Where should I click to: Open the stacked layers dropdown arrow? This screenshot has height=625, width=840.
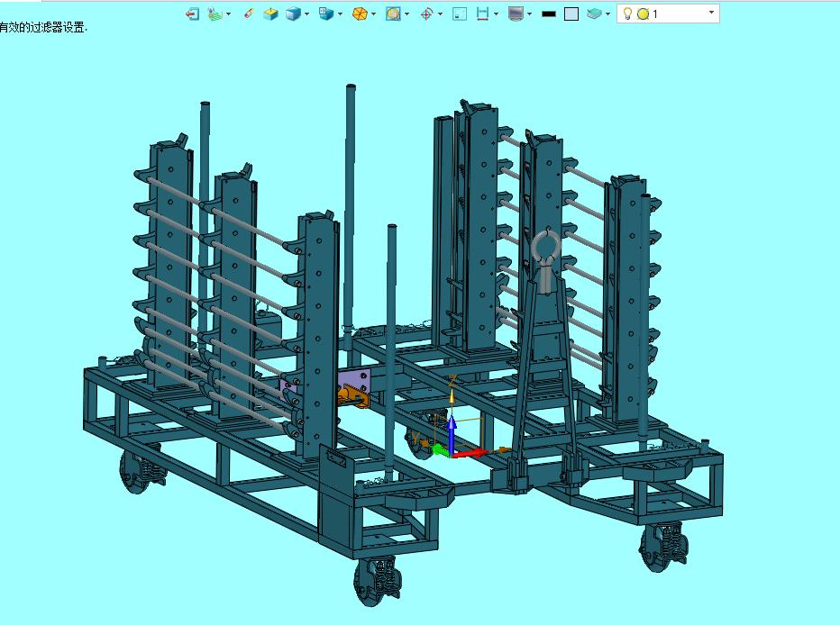607,14
